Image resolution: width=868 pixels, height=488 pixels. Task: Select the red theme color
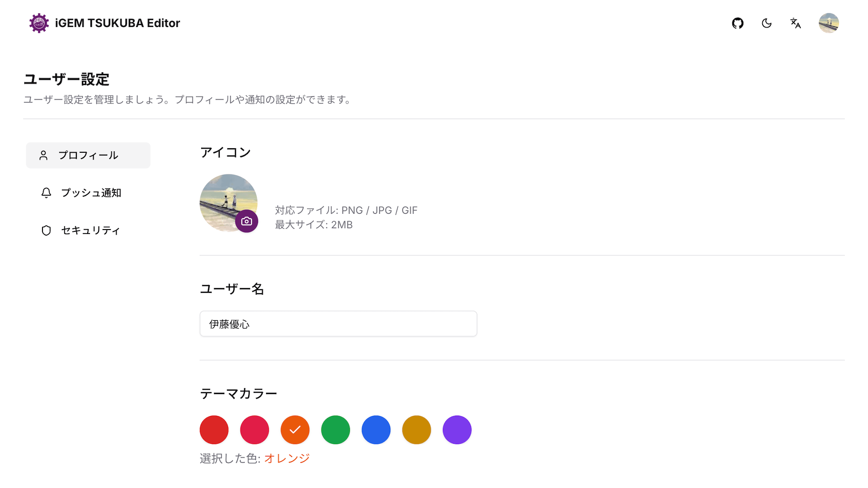pos(214,430)
